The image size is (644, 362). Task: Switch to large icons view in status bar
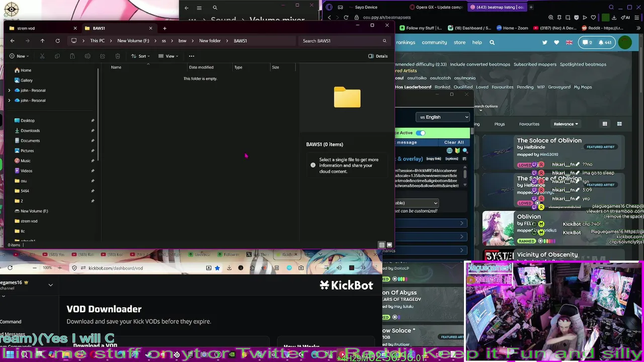click(389, 245)
